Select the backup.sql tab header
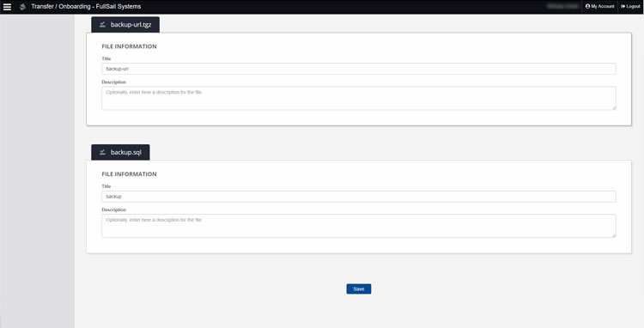 click(x=120, y=152)
